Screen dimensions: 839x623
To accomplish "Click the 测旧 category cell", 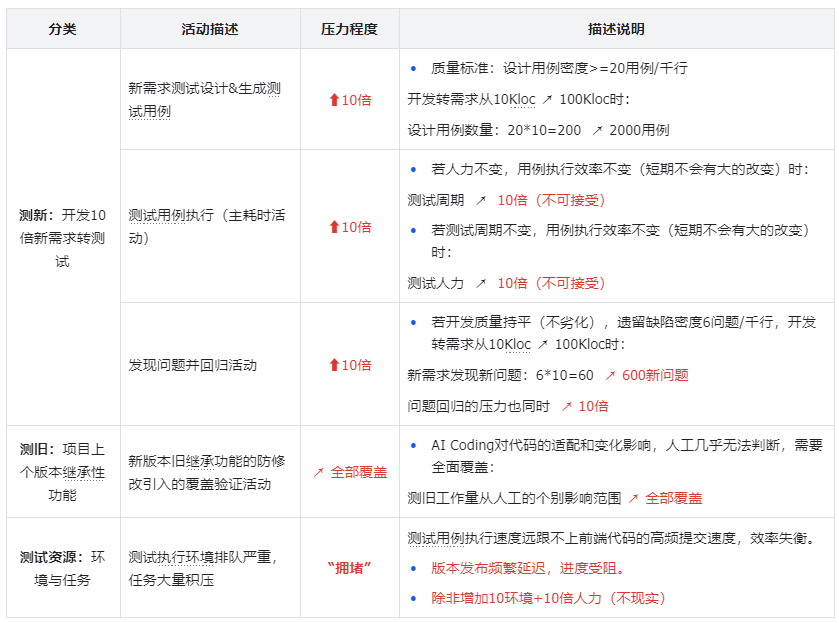I will tap(63, 472).
